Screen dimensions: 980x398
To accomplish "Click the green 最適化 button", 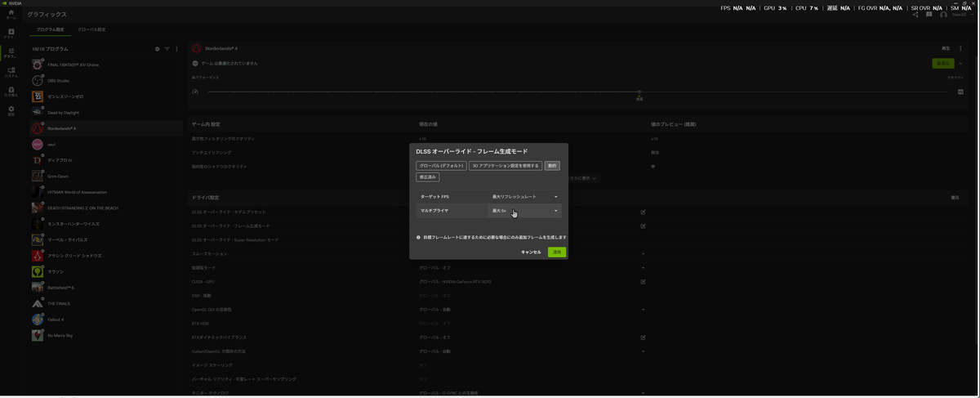I will [942, 63].
